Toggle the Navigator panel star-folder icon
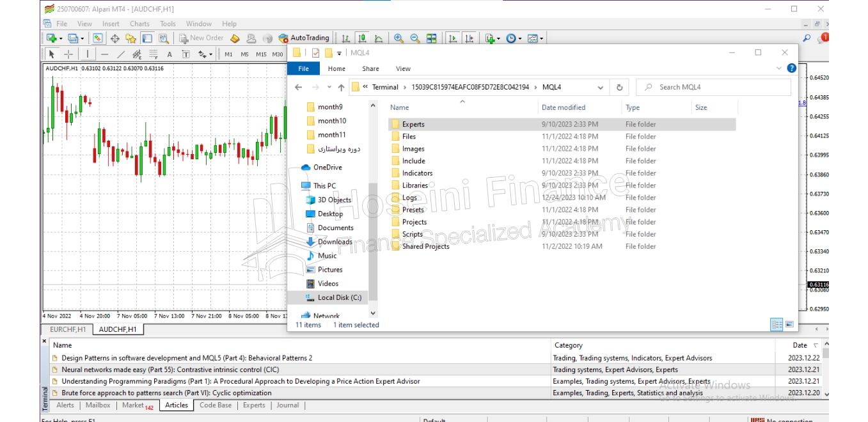Viewport: 868px width, 422px height. (x=131, y=38)
